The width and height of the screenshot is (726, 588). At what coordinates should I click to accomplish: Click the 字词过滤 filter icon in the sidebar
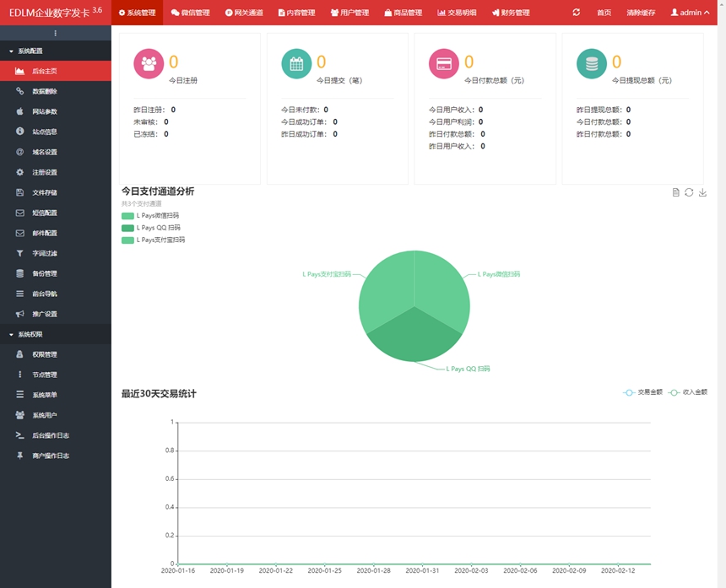[x=19, y=252]
